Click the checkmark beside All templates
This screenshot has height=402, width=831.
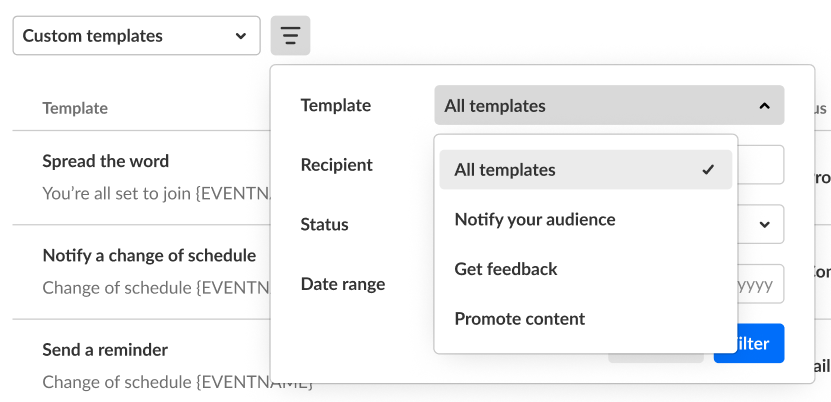pos(708,169)
